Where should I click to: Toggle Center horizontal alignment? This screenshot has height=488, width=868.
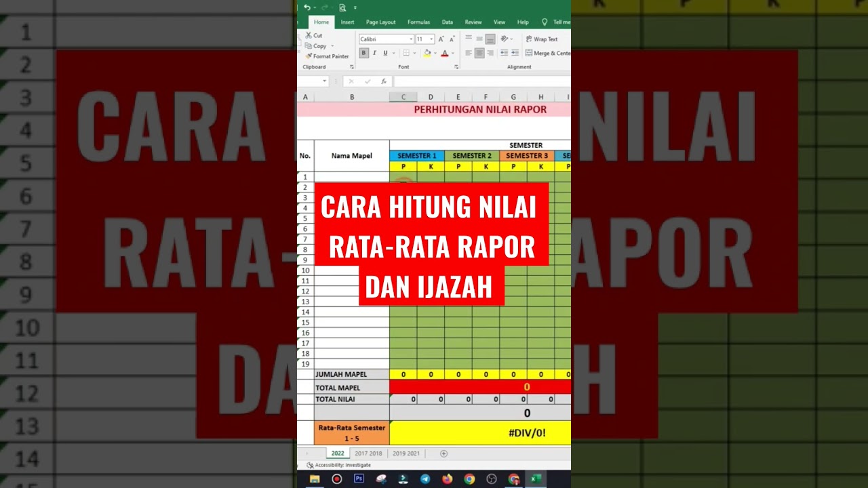click(x=479, y=53)
